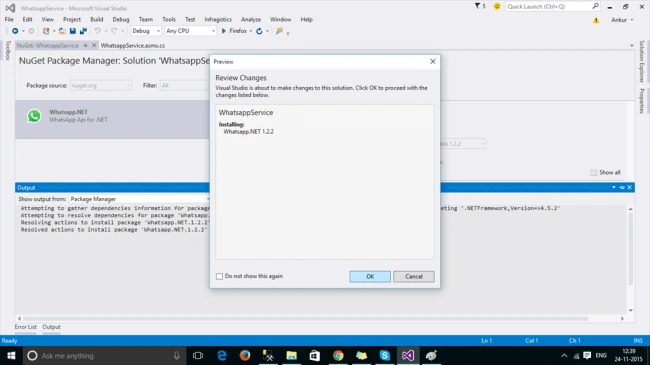This screenshot has height=365, width=650.
Task: Toggle the Show all checkbox
Action: click(594, 173)
